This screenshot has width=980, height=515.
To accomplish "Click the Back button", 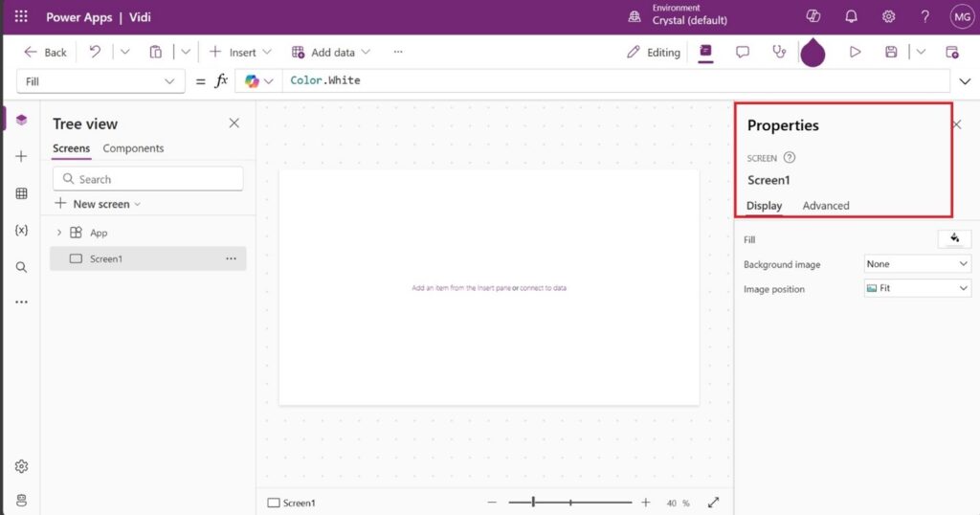I will 45,52.
